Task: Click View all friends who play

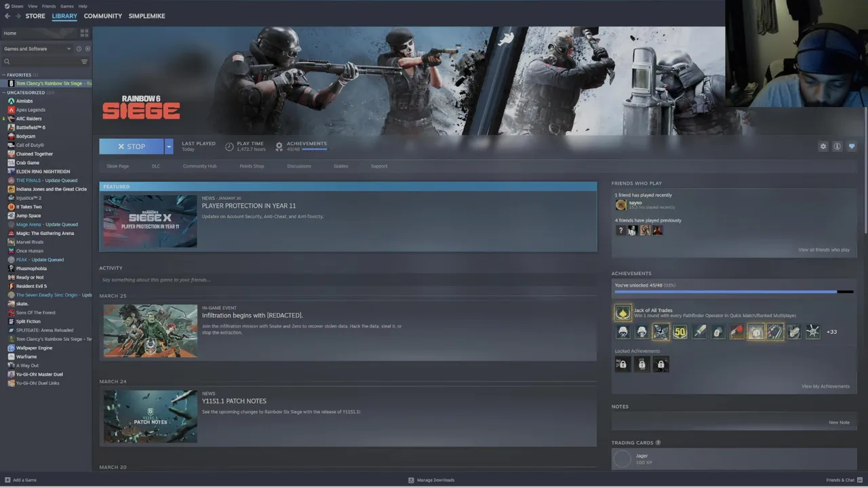Action: click(824, 250)
